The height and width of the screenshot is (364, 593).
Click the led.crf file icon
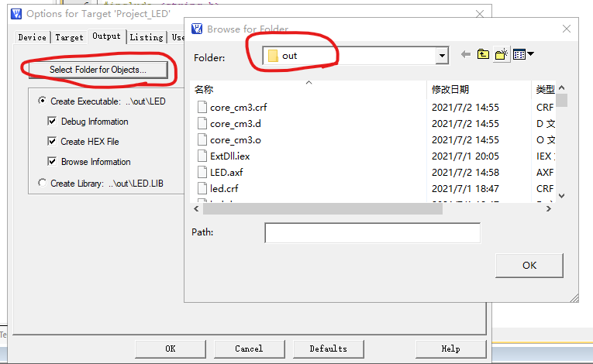click(202, 189)
